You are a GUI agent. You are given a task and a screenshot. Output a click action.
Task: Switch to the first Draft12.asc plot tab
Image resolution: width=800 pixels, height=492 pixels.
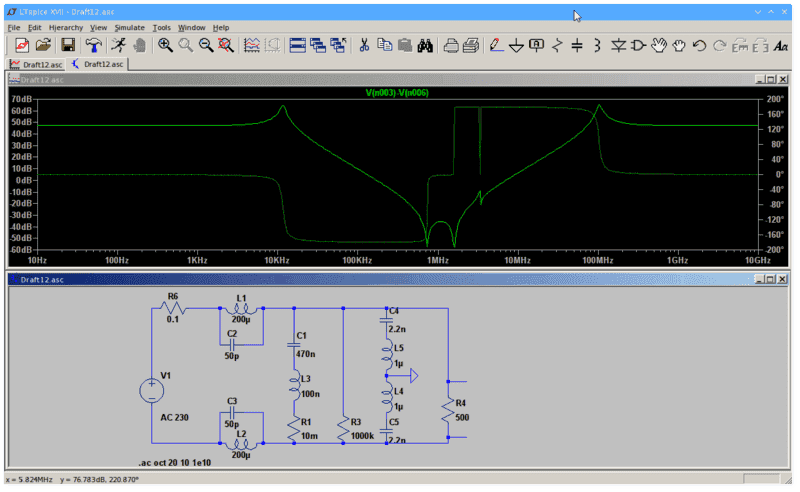[x=36, y=64]
